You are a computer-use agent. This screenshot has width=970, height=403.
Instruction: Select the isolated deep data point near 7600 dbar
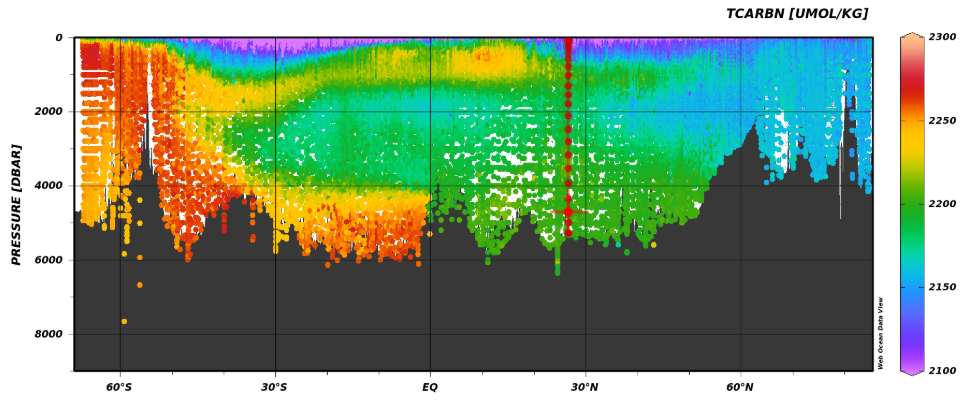[x=124, y=321]
